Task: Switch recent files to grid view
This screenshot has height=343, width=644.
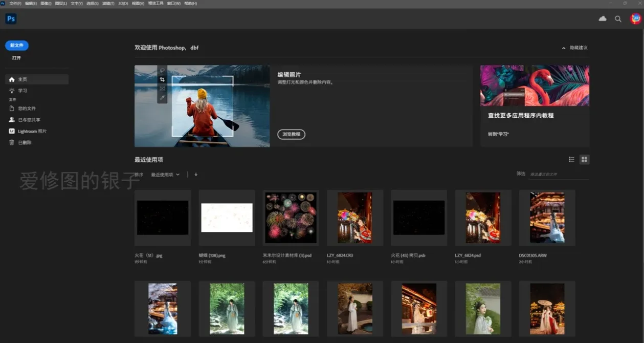Action: 584,160
